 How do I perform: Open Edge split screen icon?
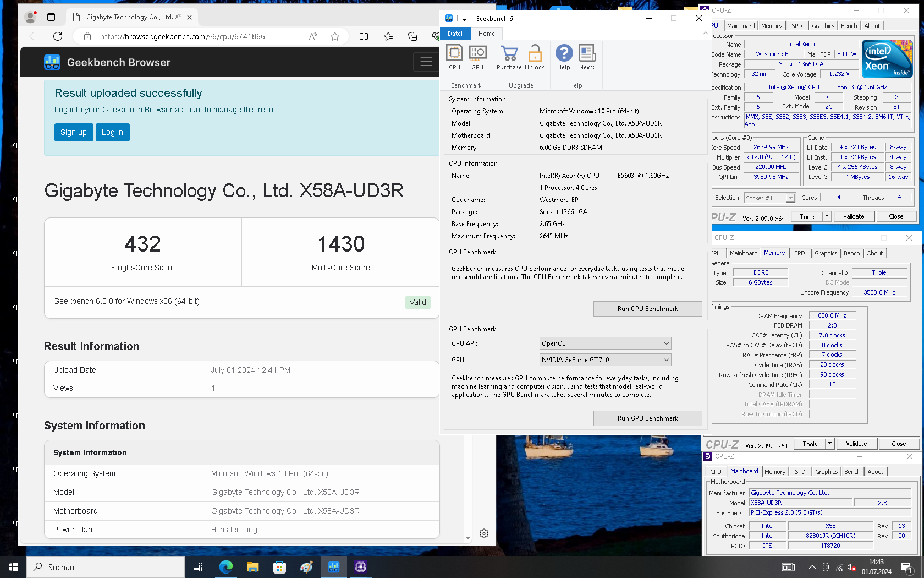(364, 36)
